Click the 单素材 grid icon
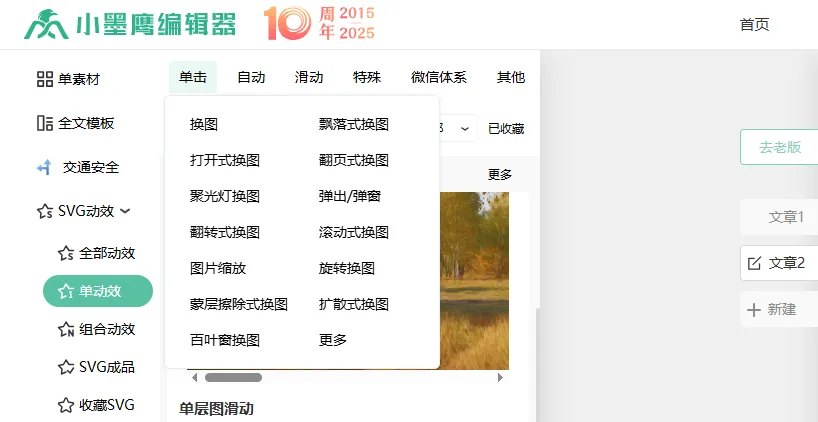 (x=45, y=79)
